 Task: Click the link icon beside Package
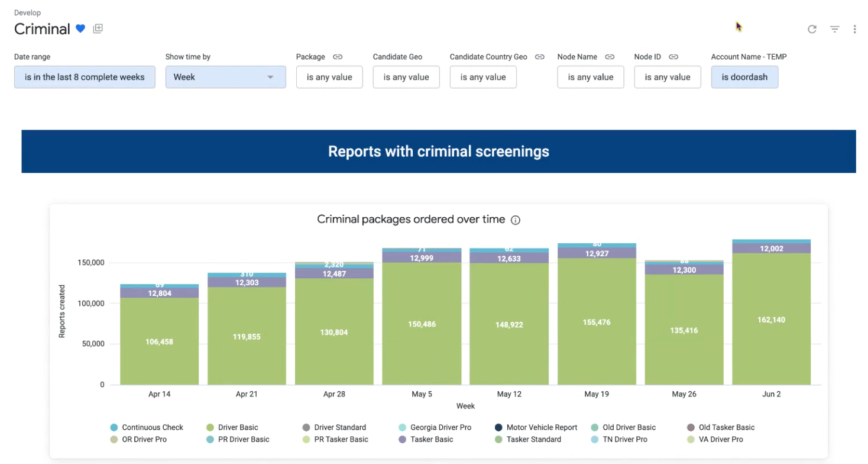coord(338,57)
